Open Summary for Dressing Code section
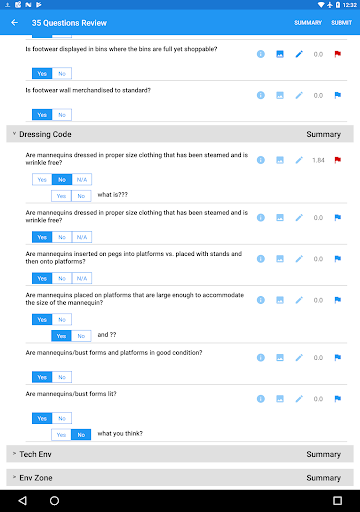The image size is (360, 512). click(x=323, y=134)
